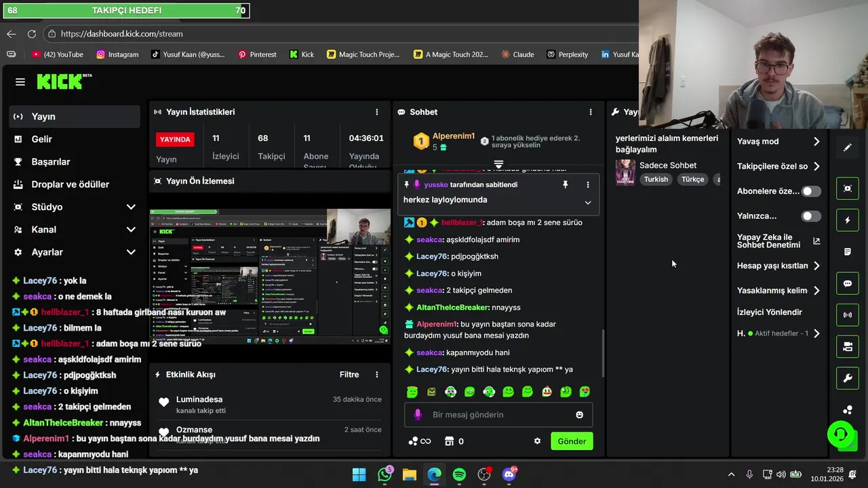The image size is (868, 488).
Task: Click the Takipçi Hedefi progress bar
Action: [126, 11]
